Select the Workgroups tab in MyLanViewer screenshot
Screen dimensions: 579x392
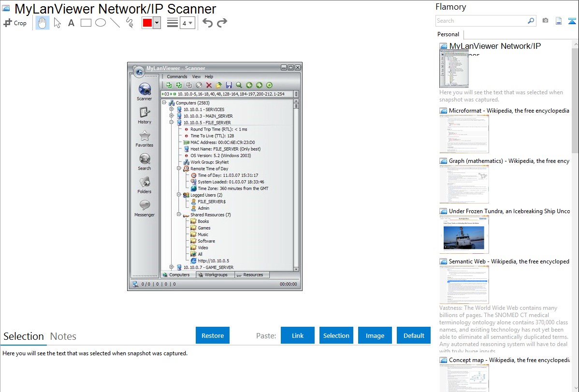pos(215,275)
